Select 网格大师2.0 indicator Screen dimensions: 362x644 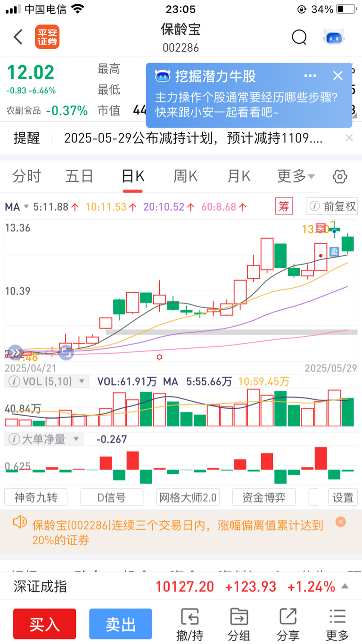pyautogui.click(x=188, y=497)
